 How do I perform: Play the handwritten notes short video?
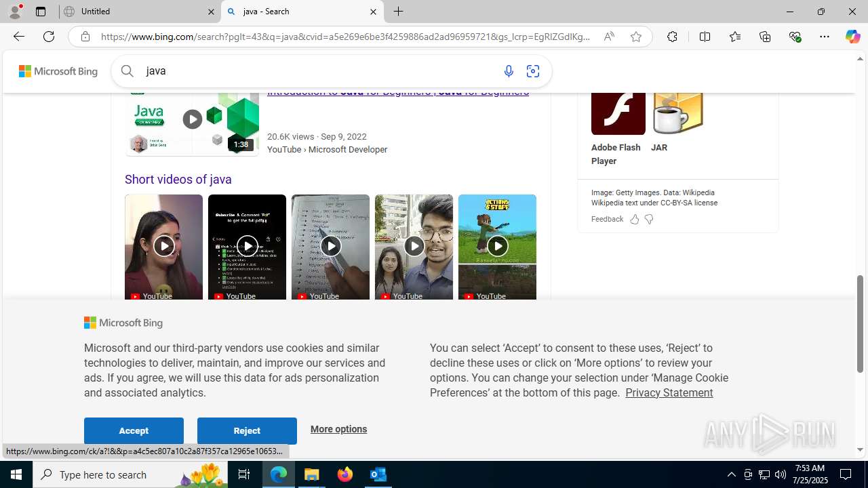coord(330,247)
